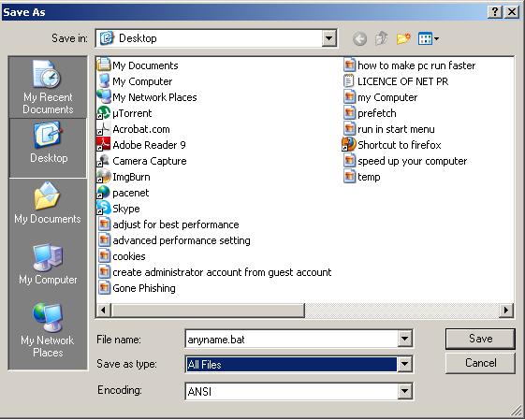Select the pacenet shortcut icon
This screenshot has height=420, width=525.
point(104,192)
